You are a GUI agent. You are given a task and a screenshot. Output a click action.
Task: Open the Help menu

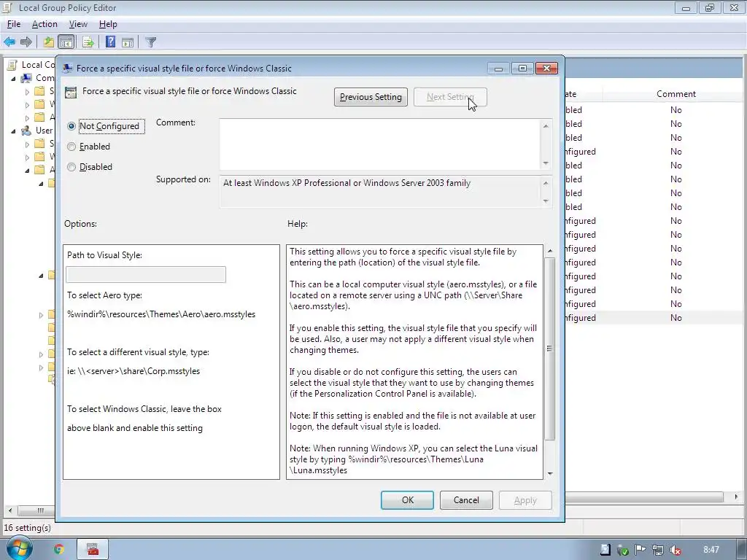click(108, 24)
